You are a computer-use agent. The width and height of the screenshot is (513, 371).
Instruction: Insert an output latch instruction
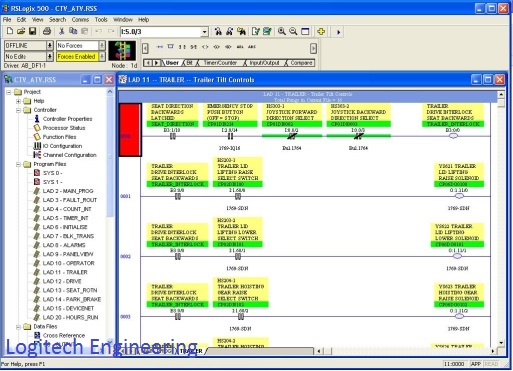(217, 47)
